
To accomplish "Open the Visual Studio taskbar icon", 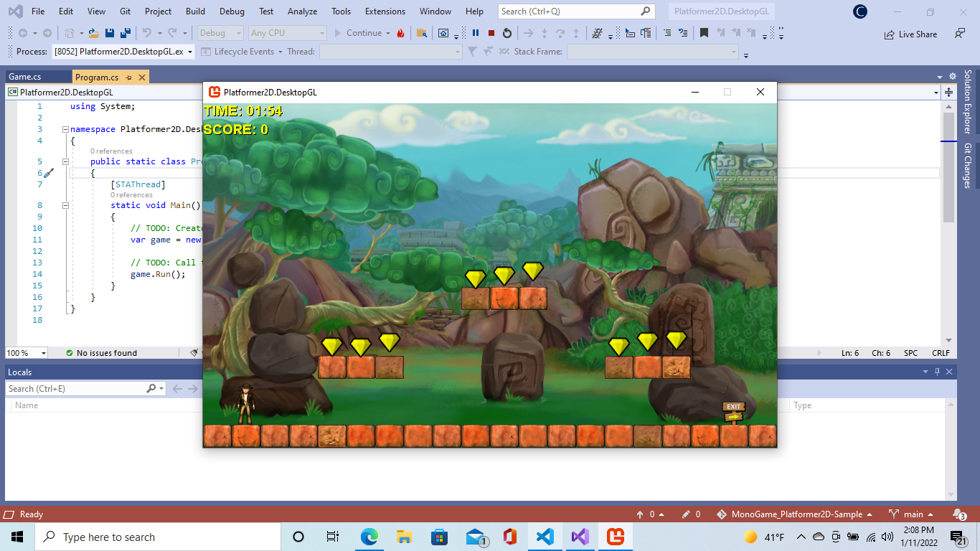I will [x=580, y=537].
